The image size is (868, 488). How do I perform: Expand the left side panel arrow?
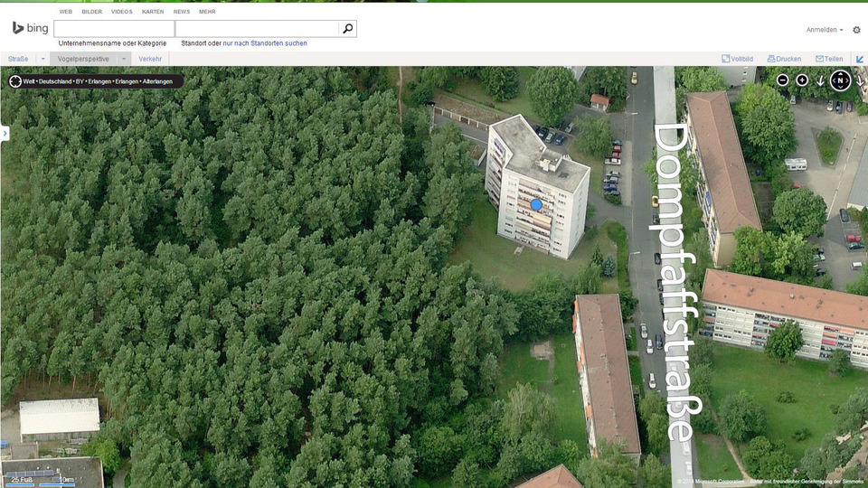point(5,133)
